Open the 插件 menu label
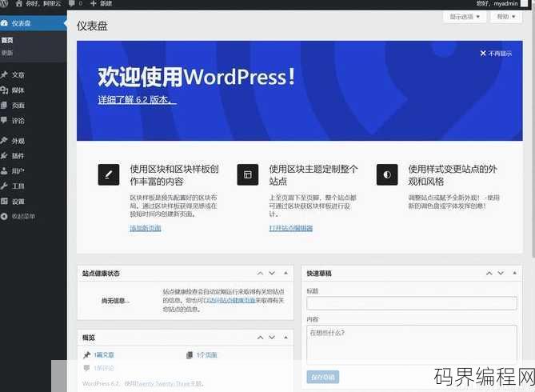The image size is (535, 392). 18,156
